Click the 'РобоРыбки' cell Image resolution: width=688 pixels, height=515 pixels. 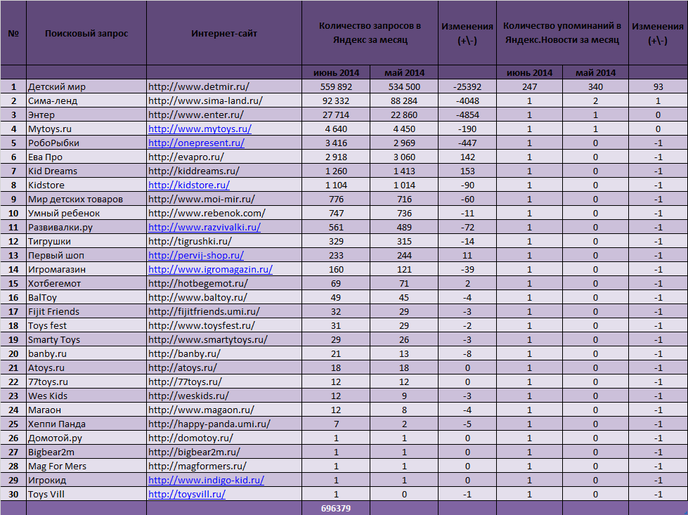click(x=86, y=143)
